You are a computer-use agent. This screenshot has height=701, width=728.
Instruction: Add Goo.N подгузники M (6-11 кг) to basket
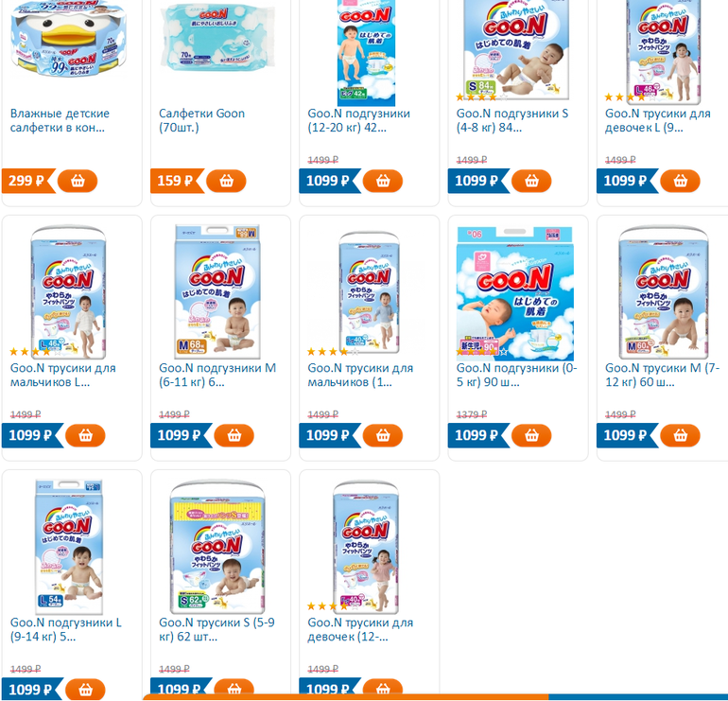click(x=234, y=435)
